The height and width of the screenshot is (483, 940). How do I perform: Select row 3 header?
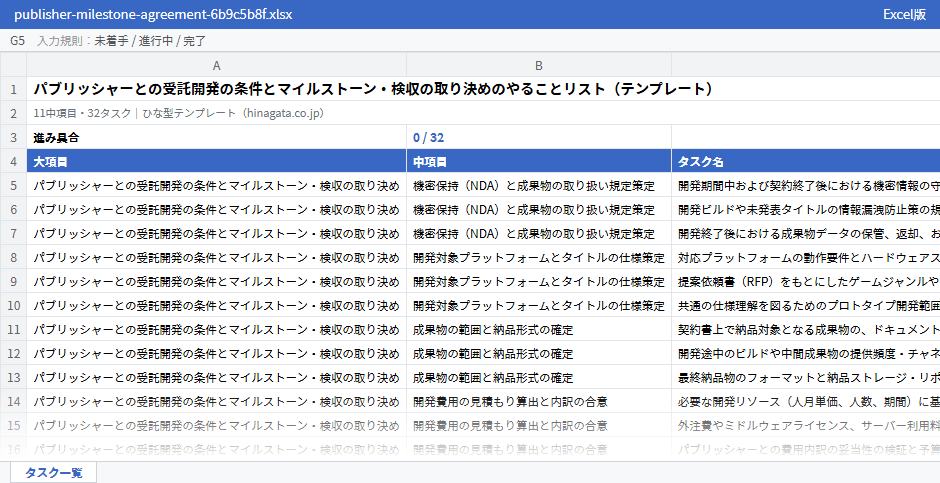[x=13, y=137]
